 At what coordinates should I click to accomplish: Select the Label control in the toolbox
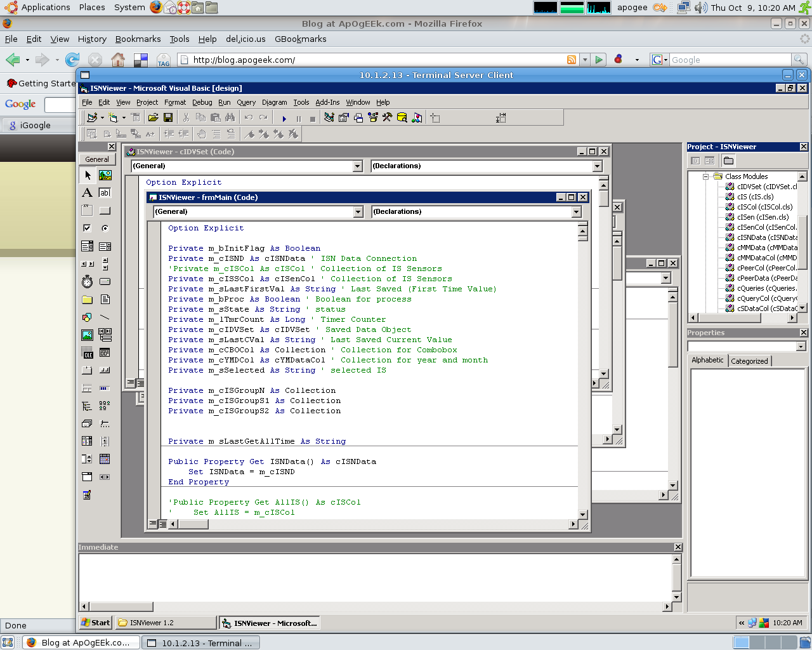pos(88,193)
